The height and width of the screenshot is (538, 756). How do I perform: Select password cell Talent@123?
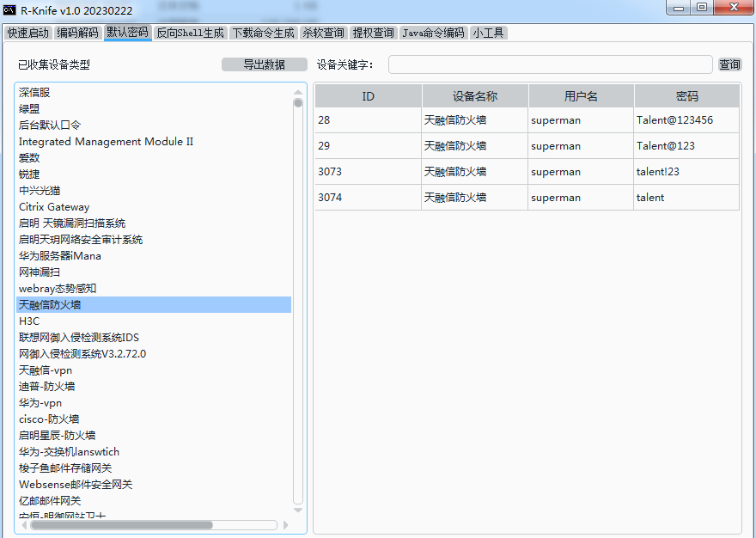point(686,146)
